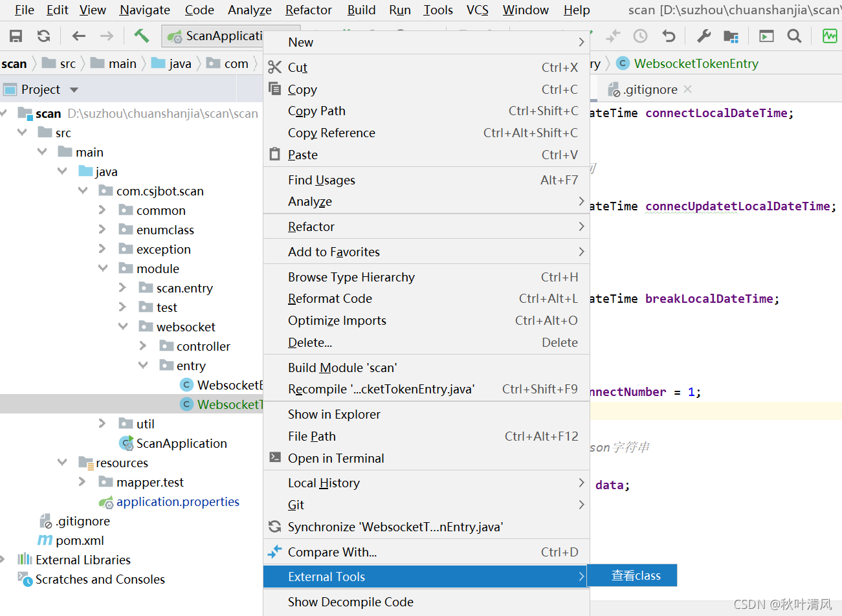Choose Copy Reference in context menu
Viewport: 842px width, 616px height.
click(x=427, y=133)
